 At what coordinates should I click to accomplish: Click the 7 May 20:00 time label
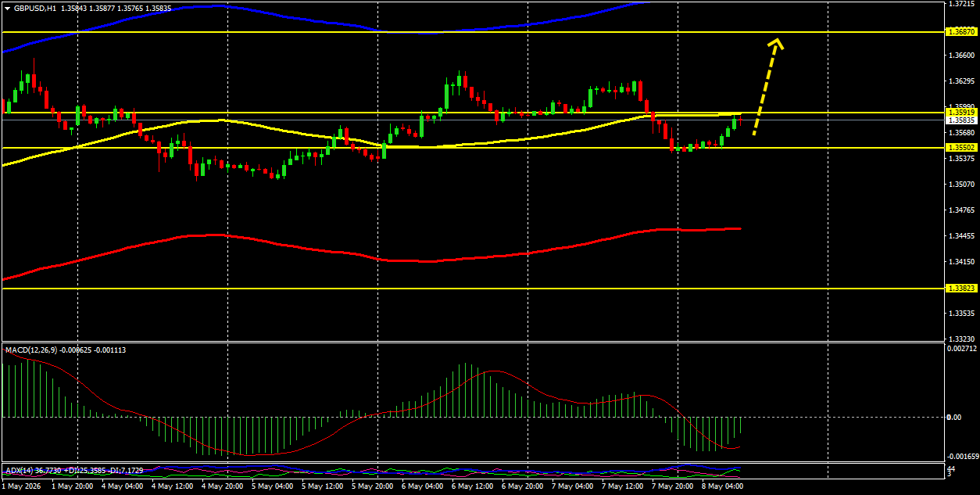674,486
